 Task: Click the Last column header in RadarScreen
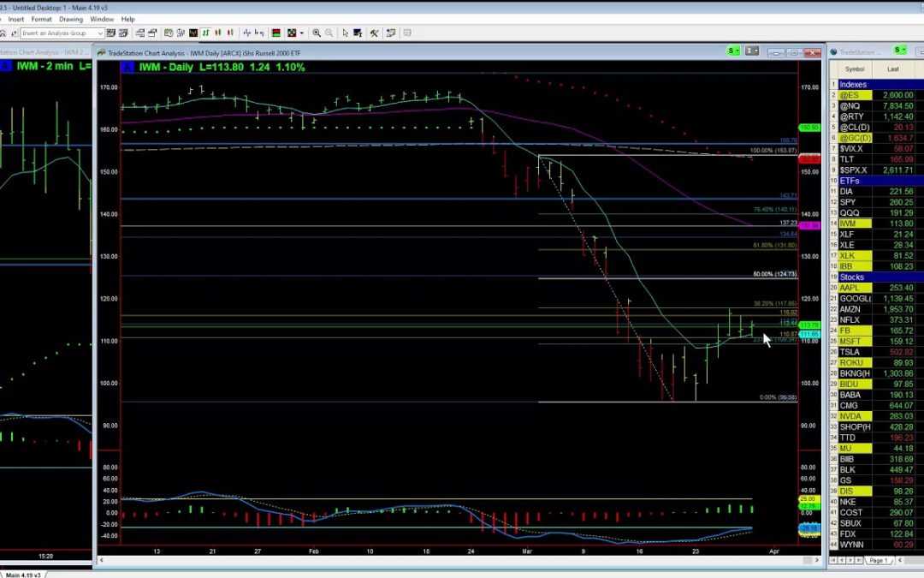click(892, 69)
